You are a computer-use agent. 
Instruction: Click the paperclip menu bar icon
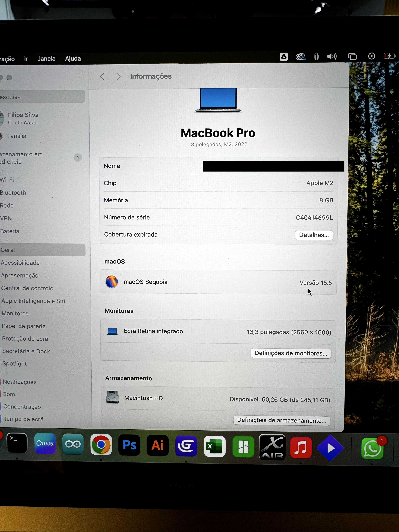point(316,57)
